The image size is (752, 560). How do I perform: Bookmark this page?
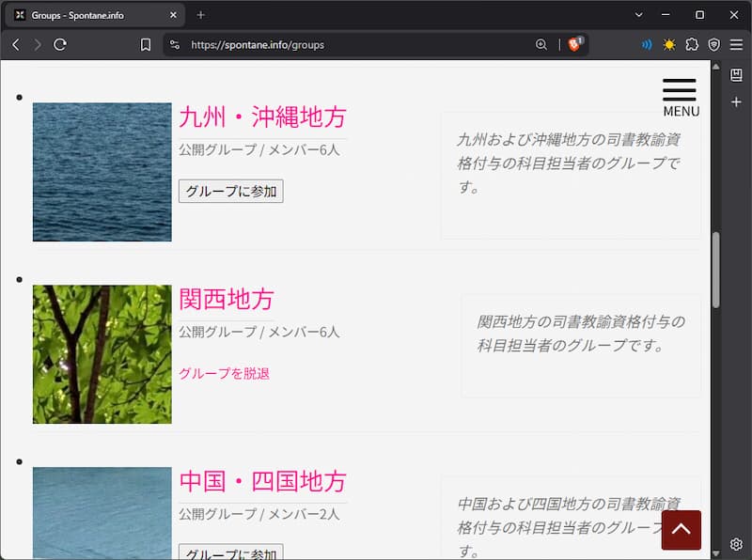point(146,44)
